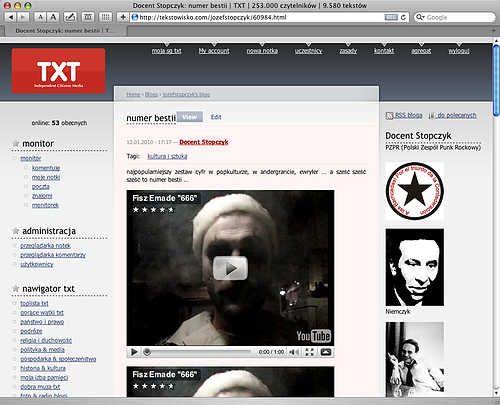The width and height of the screenshot is (500, 405).
Task: Click the RSS badge in address bar
Action: tap(391, 17)
